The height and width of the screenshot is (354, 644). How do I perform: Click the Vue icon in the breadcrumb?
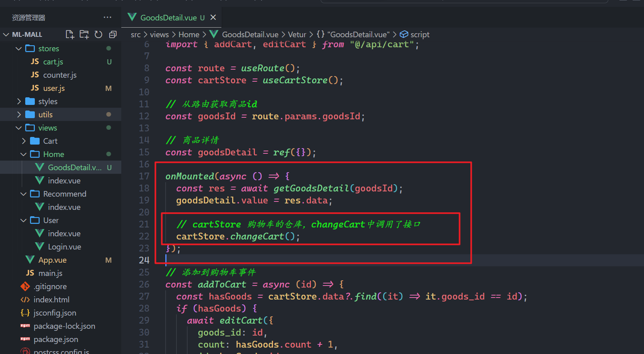pyautogui.click(x=214, y=34)
